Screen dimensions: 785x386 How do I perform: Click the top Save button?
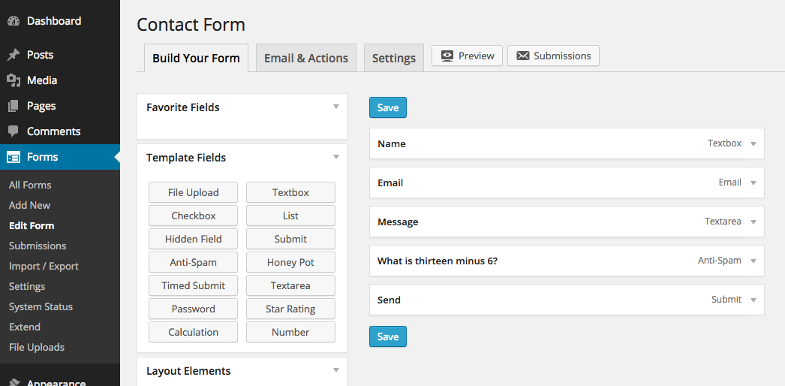click(x=388, y=108)
